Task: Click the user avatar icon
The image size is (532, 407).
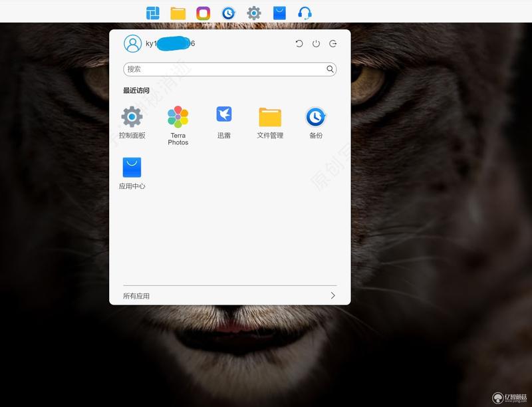Action: click(132, 43)
